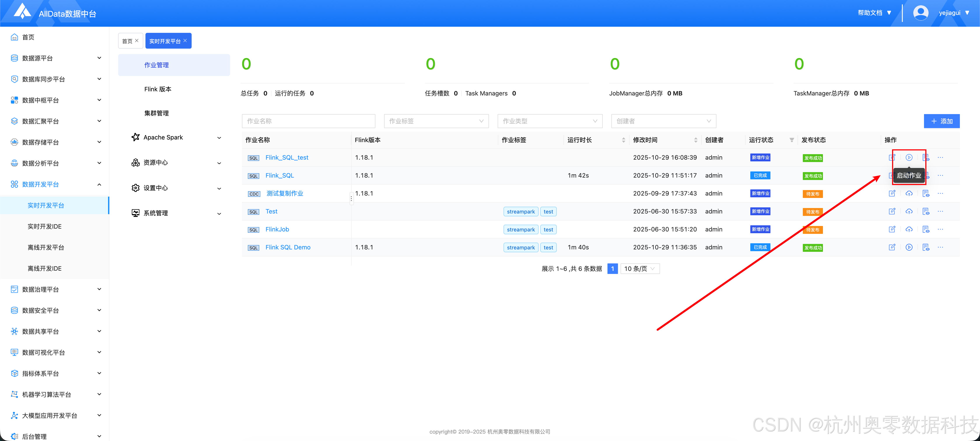The image size is (980, 441).
Task: Start the Flink_SQL_test job
Action: [x=909, y=157]
